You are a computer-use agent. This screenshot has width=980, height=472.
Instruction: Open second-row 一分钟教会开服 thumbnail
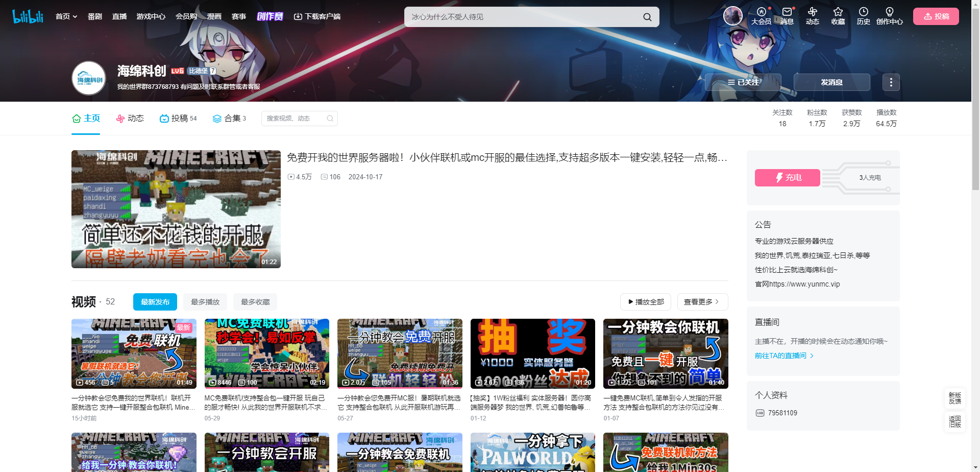click(x=267, y=453)
